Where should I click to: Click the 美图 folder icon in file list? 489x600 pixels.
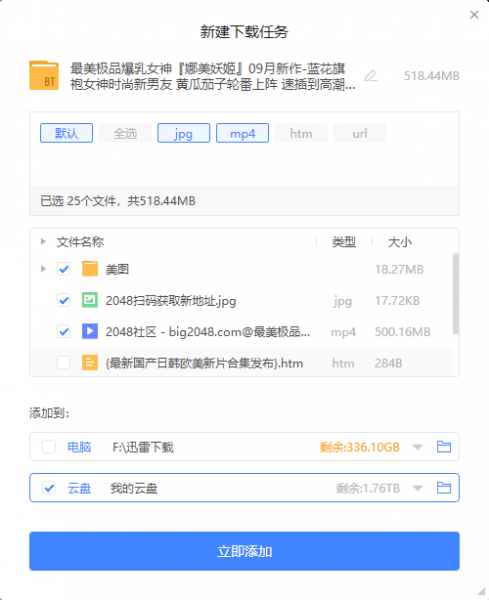90,269
